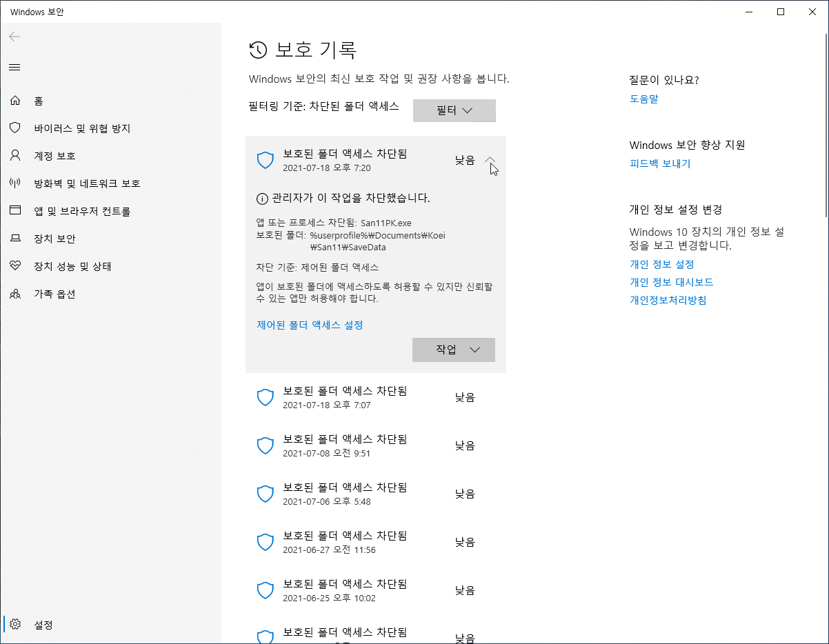The image size is (829, 644).
Task: Click the Home house icon
Action: pyautogui.click(x=15, y=101)
